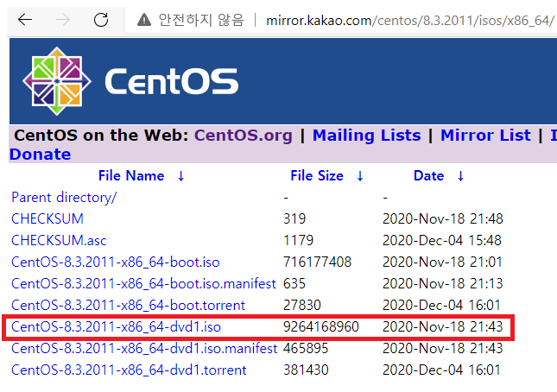Click the boot.torrent date 2020-Dec-04 16:01
The image size is (557, 392).
pos(441,306)
